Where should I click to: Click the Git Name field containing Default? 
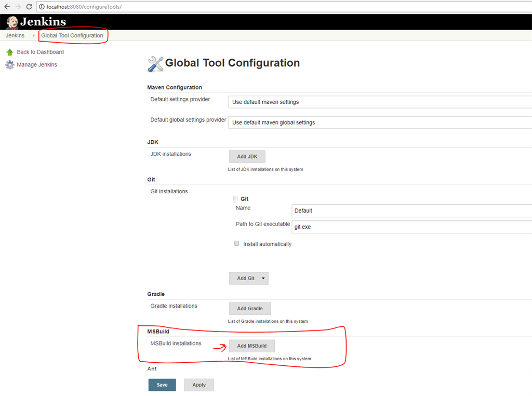coord(412,210)
